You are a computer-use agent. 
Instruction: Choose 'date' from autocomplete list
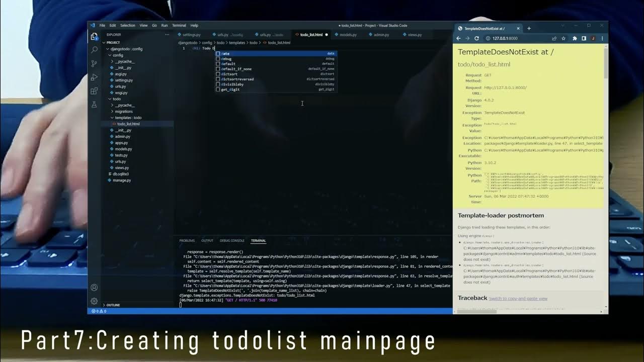(x=276, y=53)
